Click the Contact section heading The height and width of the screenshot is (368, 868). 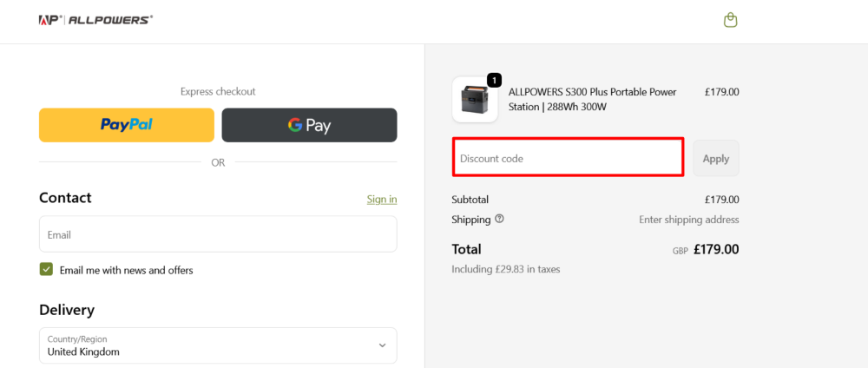point(65,198)
